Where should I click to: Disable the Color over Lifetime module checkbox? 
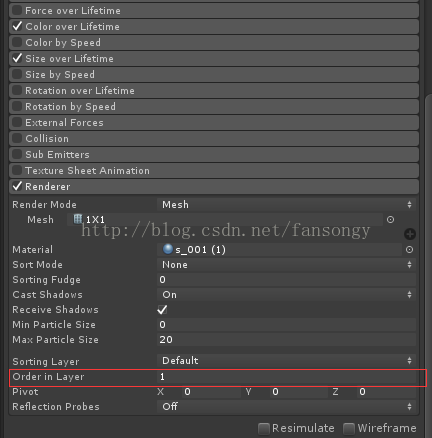pos(17,26)
